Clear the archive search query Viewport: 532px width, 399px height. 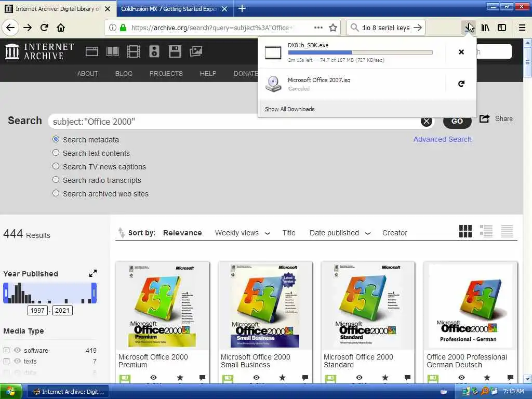click(427, 121)
